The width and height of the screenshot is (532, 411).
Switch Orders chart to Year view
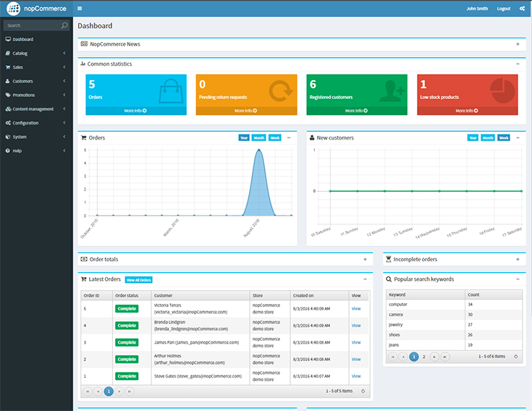[244, 137]
